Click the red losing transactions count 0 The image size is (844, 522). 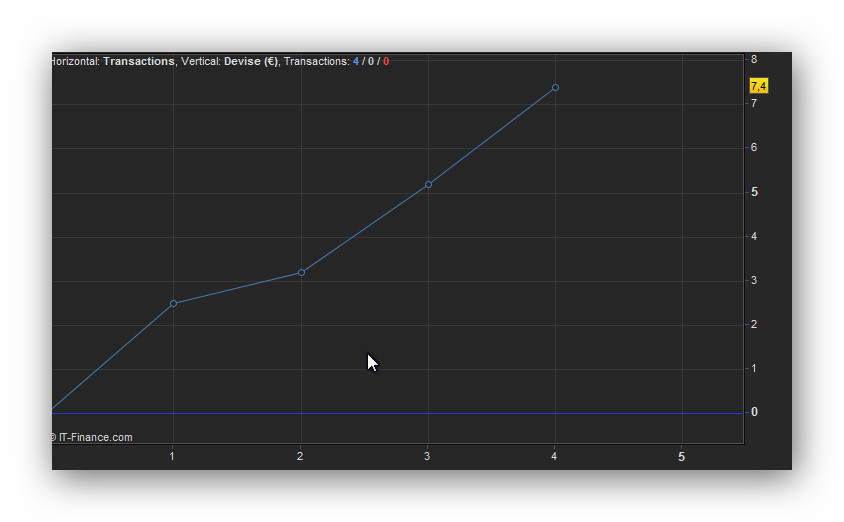pos(386,61)
